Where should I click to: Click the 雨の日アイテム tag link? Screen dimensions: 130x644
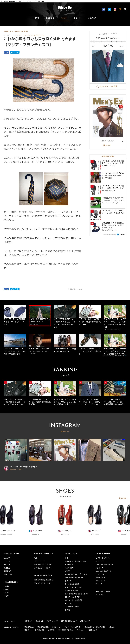coord(39,35)
